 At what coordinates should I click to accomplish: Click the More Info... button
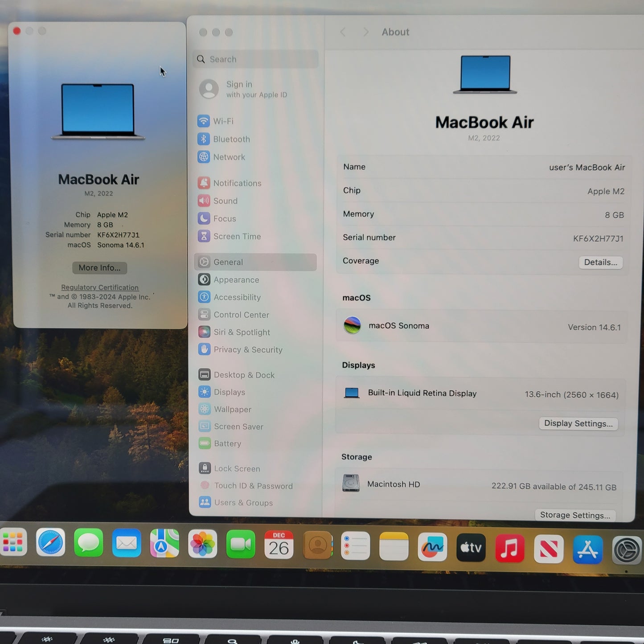(x=99, y=267)
